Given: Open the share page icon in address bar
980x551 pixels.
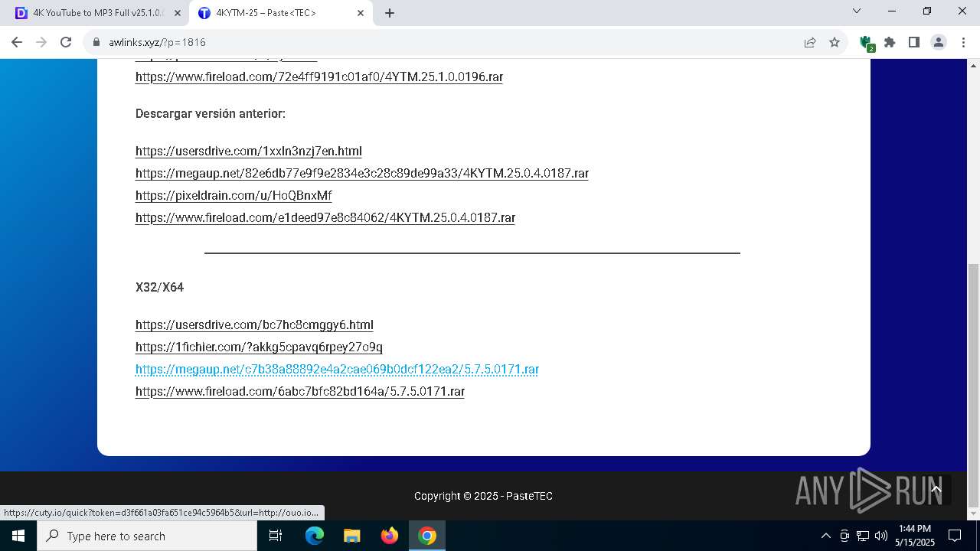Looking at the screenshot, I should tap(810, 42).
